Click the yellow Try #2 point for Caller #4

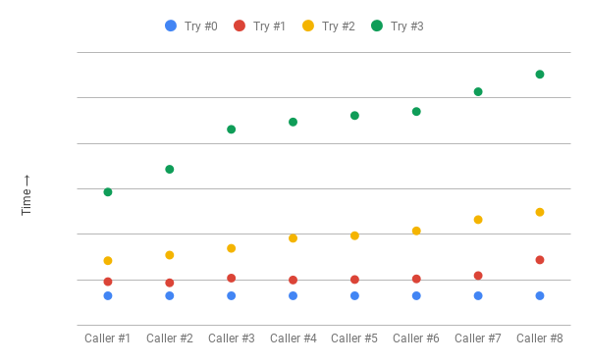coord(293,238)
